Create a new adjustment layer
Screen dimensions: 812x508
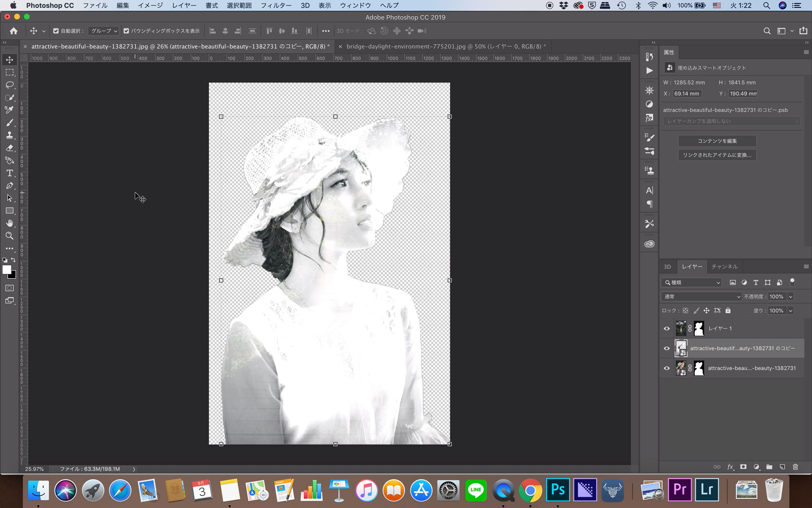(x=756, y=467)
